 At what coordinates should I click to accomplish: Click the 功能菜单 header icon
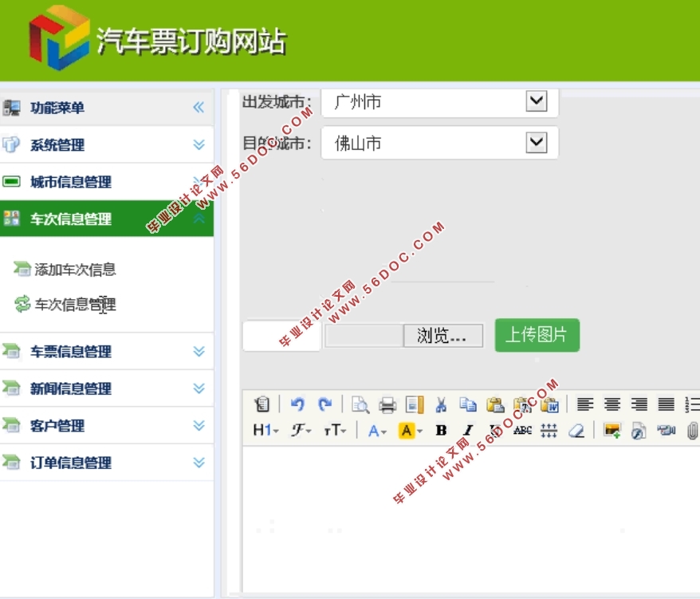tap(12, 107)
